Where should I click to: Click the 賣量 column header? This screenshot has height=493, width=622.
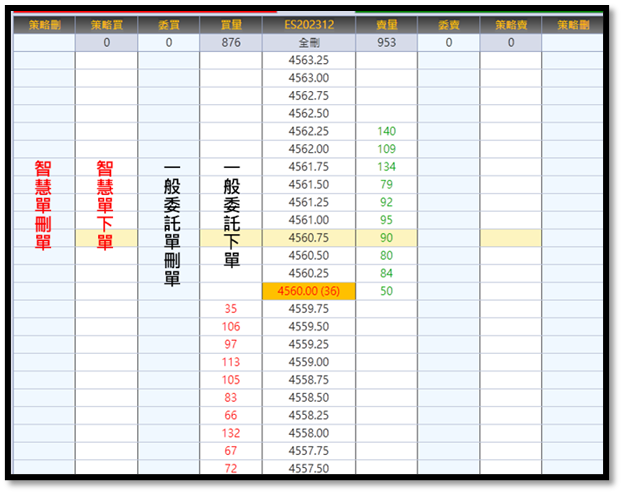coord(386,25)
